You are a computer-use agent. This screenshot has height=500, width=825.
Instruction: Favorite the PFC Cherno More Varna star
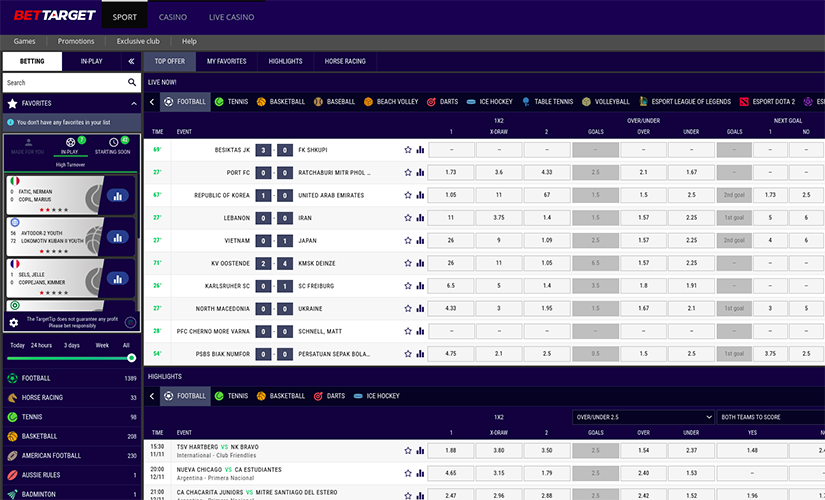[x=408, y=331]
